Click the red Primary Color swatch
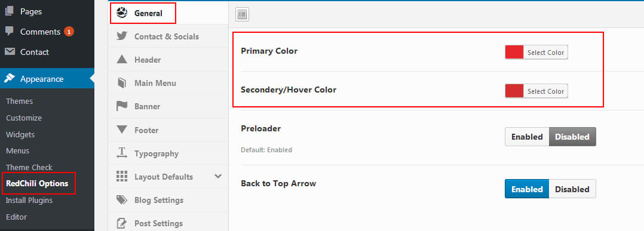This screenshot has height=231, width=644. [514, 52]
